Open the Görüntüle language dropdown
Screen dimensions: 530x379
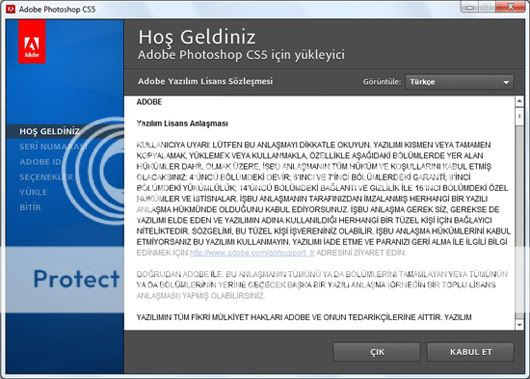tap(460, 82)
